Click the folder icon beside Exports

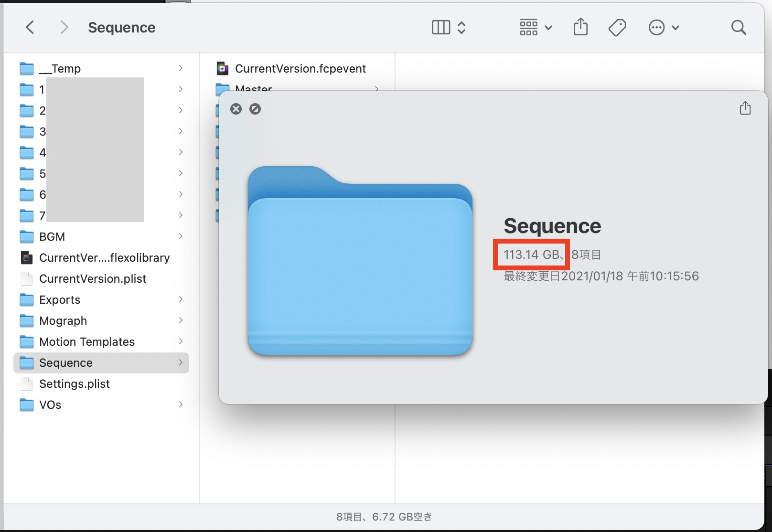click(27, 300)
